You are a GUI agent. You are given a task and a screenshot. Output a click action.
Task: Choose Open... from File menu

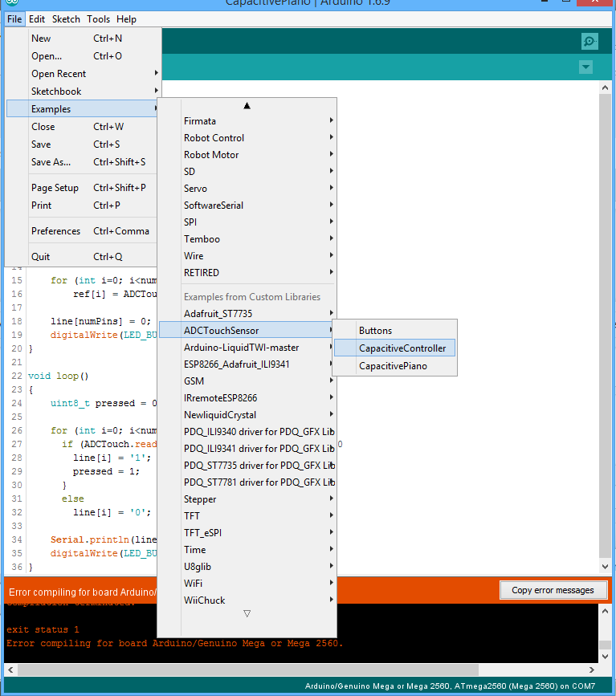tap(83, 56)
